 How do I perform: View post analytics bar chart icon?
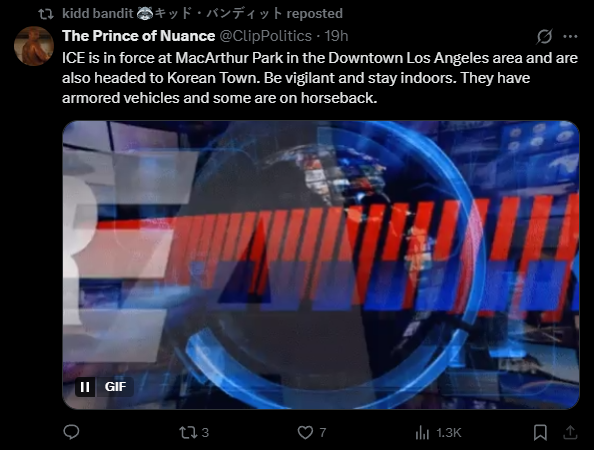pyautogui.click(x=422, y=433)
